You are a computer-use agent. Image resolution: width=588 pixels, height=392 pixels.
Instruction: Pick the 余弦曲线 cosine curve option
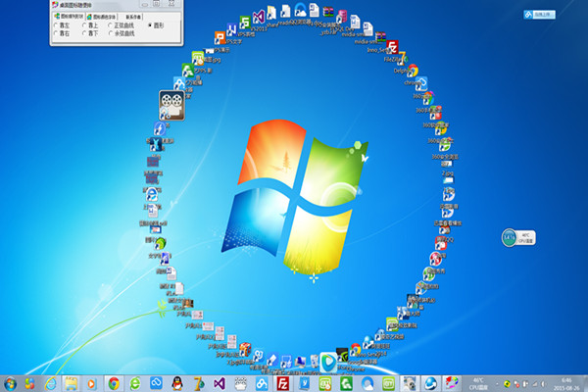121,33
